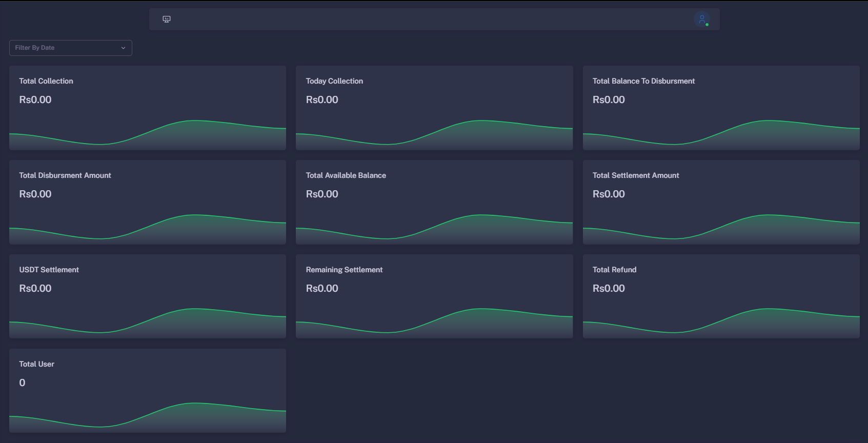Screen dimensions: 868x443
Task: Click the green chart in Total Refund card
Action: (721, 323)
